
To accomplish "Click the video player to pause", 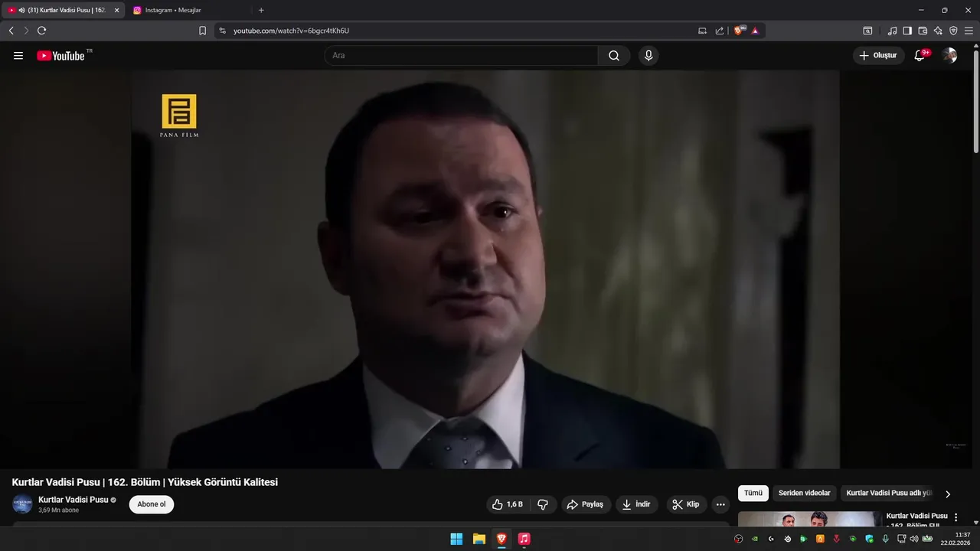I will (485, 269).
